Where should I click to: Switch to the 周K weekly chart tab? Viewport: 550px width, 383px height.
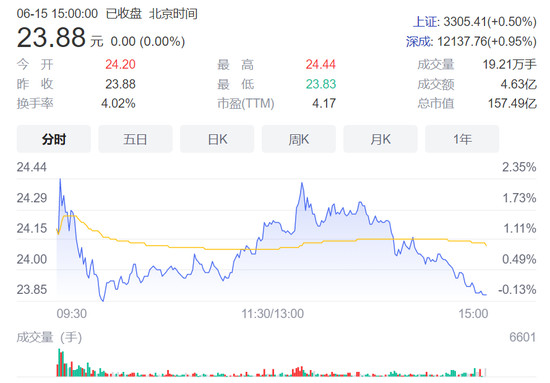tap(299, 139)
